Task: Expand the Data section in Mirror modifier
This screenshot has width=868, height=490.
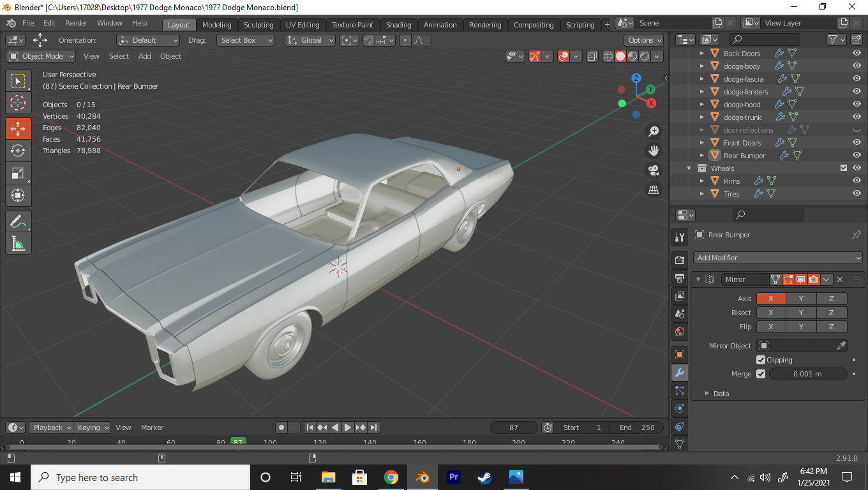Action: pos(721,394)
